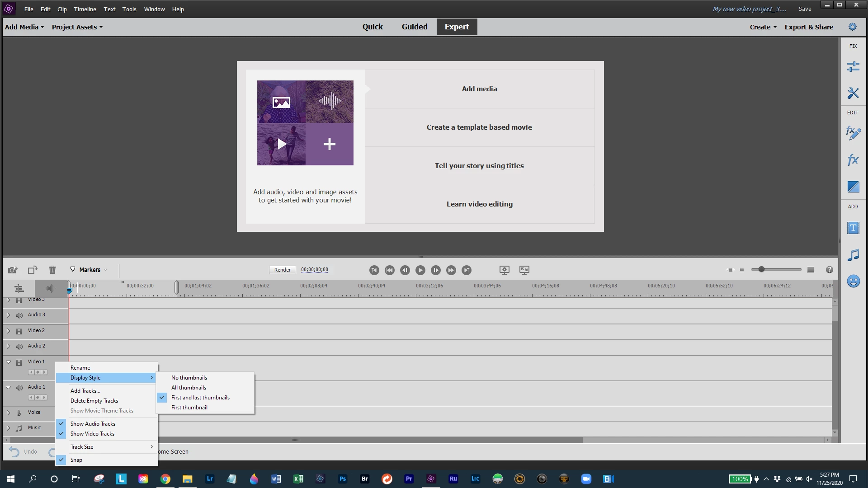Uncheck Show Video Tracks option
The image size is (868, 488).
[92, 433]
